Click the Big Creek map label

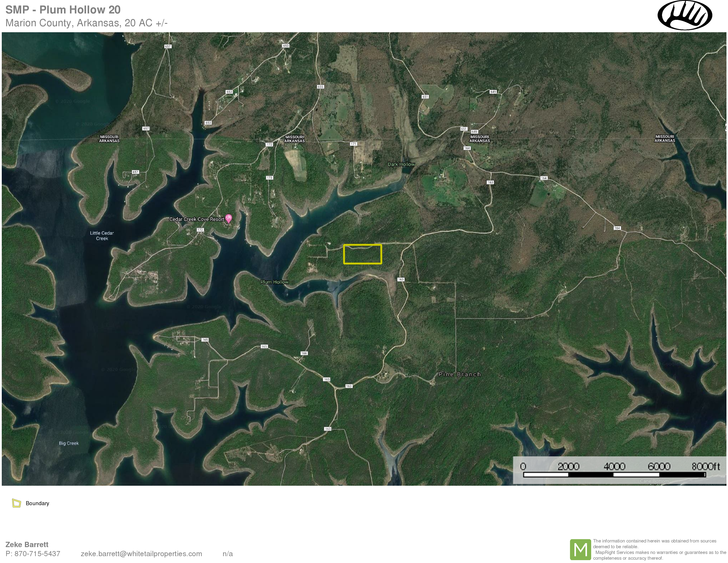(69, 443)
